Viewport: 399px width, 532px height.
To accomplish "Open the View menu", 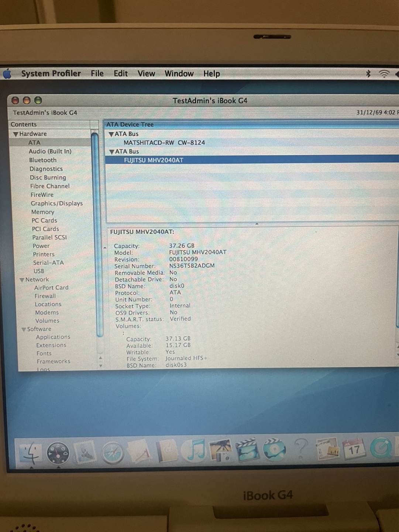I will point(146,74).
